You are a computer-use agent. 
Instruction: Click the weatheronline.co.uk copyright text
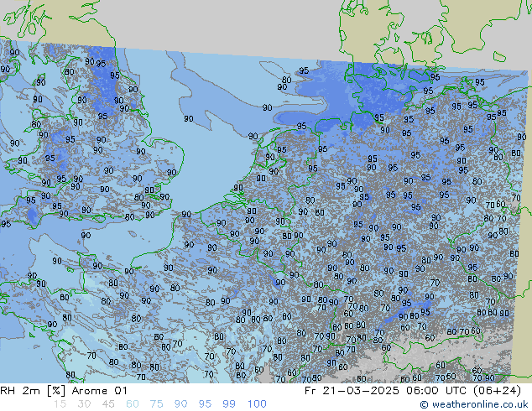(x=474, y=404)
